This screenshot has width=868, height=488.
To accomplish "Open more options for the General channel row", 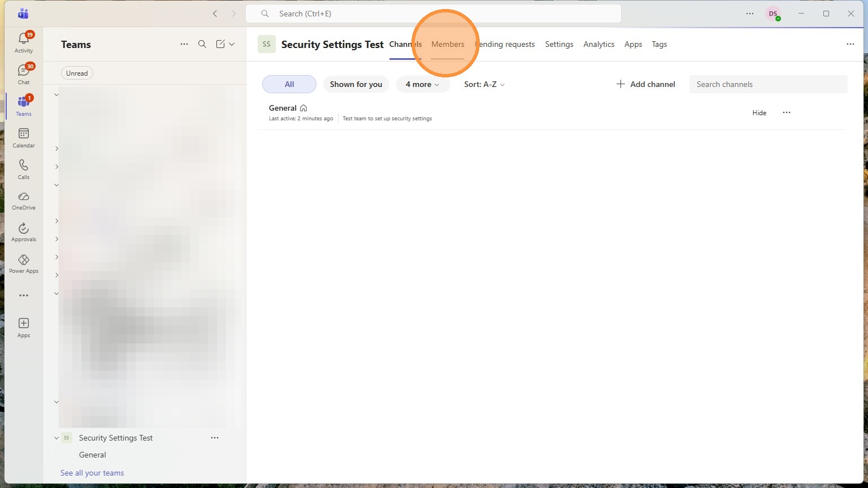I will (x=787, y=112).
